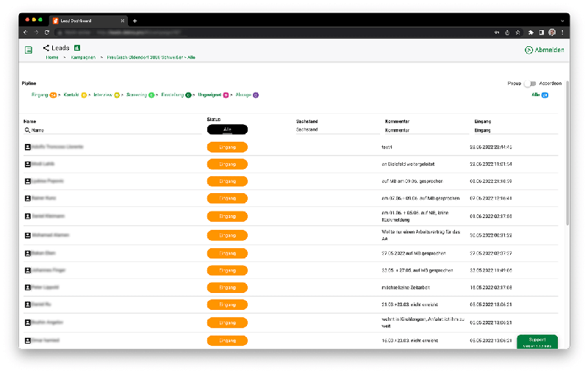Focus the Sachstand filter field

337,129
